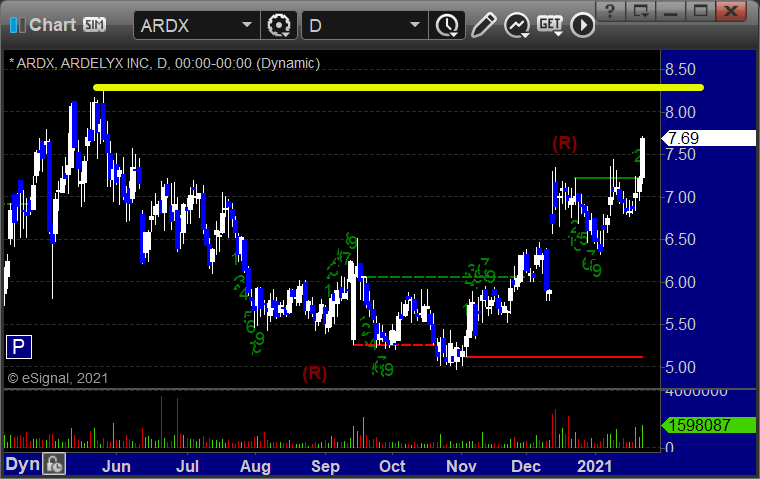This screenshot has width=760, height=479.
Task: Expand the ARDX symbol dropdown arrow
Action: [247, 25]
